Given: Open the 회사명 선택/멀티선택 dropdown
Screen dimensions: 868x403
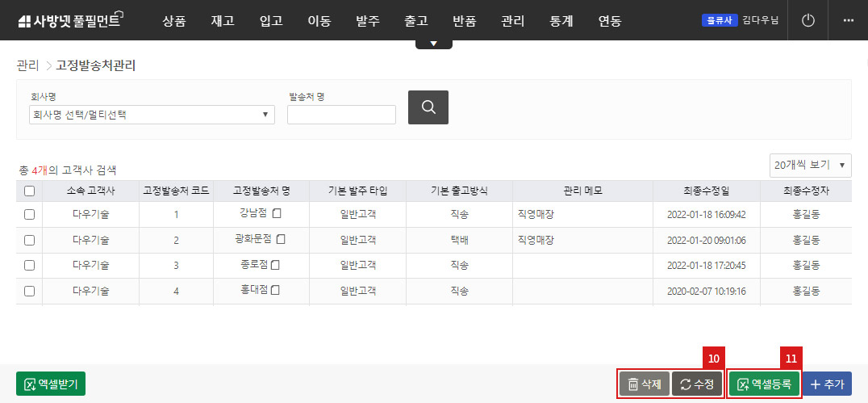Looking at the screenshot, I should coord(152,115).
